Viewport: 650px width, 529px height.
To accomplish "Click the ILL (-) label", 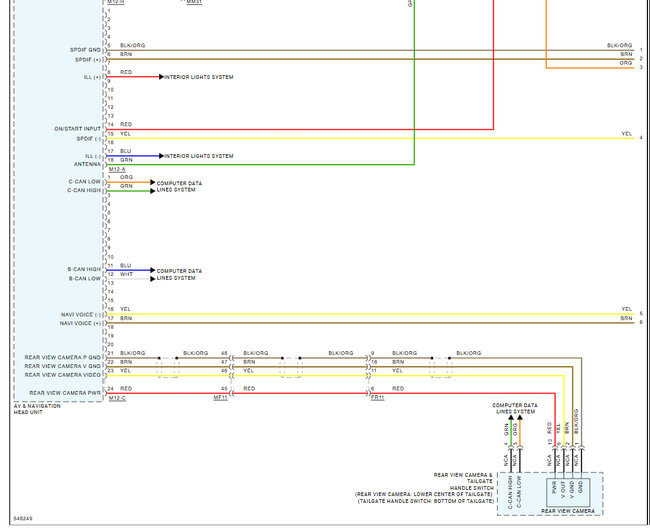I will tap(93, 156).
